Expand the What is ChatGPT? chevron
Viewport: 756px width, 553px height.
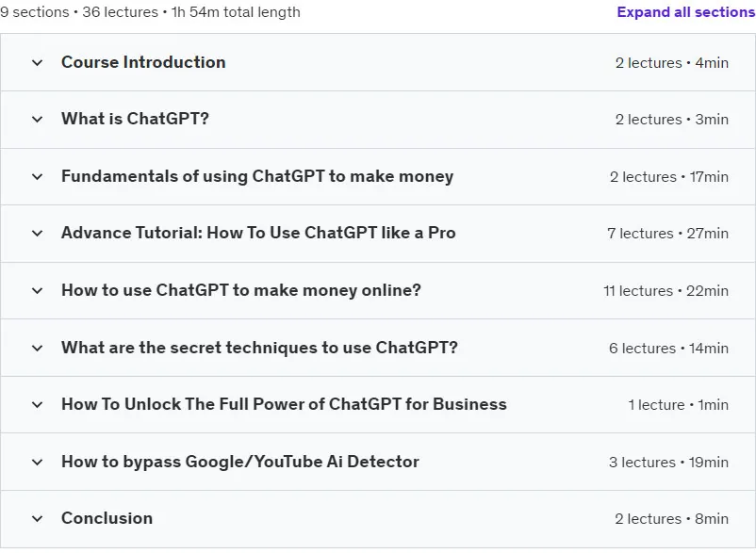[x=37, y=120]
